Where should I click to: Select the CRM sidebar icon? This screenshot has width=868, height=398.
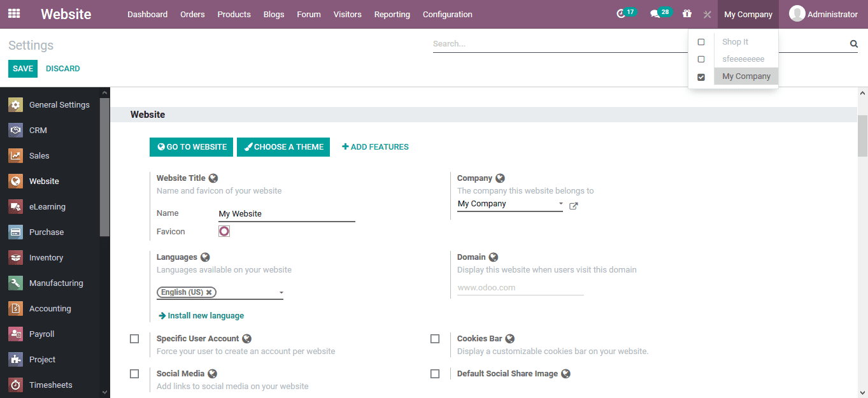click(x=15, y=130)
